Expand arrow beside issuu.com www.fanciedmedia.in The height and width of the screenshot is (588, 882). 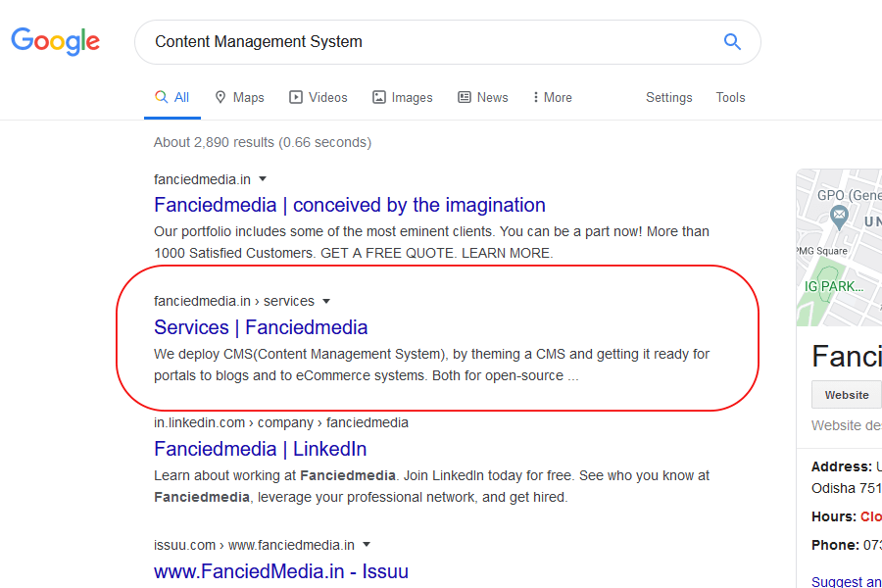[367, 545]
